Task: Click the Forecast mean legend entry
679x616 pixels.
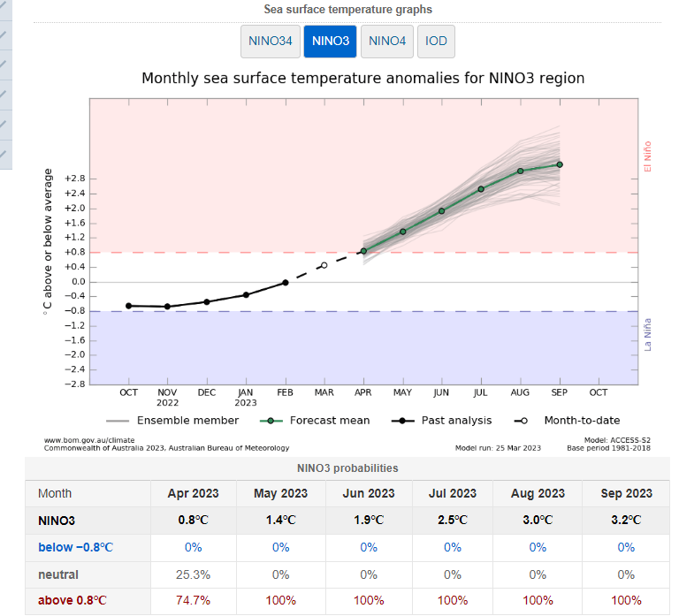Action: (315, 421)
